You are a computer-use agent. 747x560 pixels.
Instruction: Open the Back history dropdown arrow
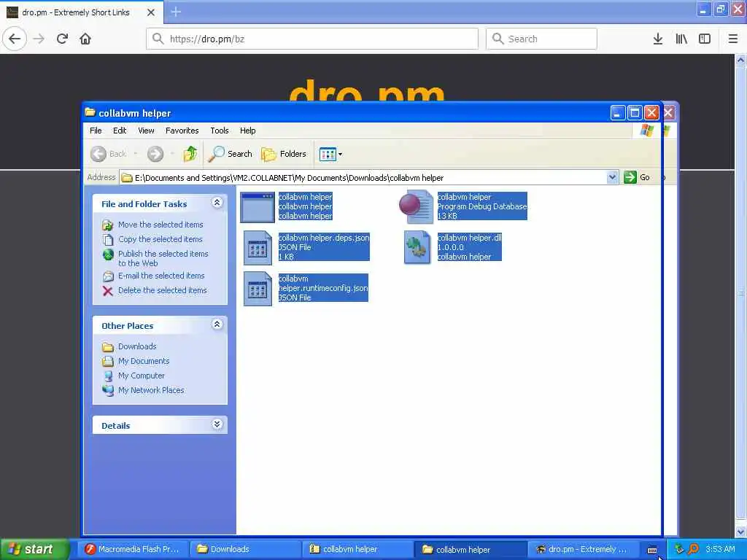[x=136, y=154]
